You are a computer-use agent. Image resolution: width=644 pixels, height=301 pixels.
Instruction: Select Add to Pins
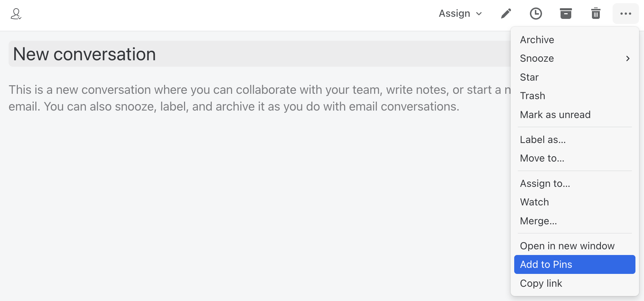coord(574,265)
